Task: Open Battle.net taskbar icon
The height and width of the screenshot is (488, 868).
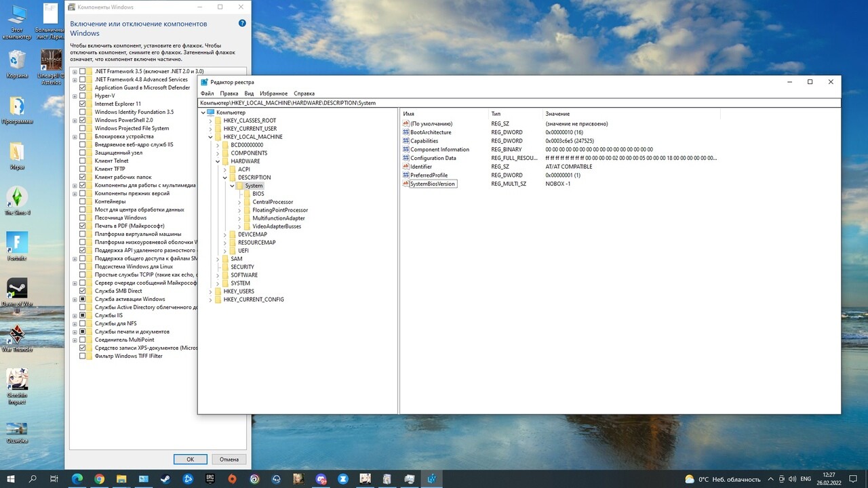Action: click(x=188, y=479)
